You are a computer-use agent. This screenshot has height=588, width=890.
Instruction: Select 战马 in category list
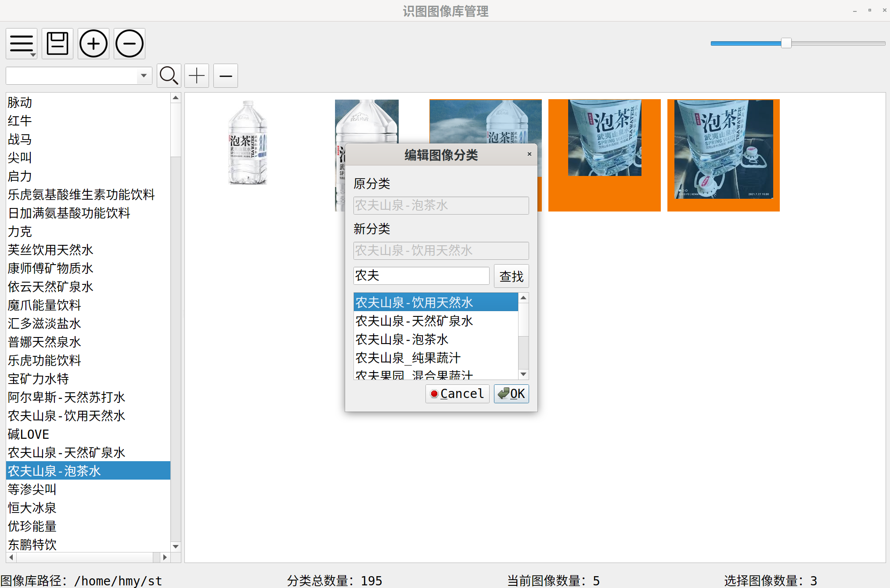tap(88, 139)
